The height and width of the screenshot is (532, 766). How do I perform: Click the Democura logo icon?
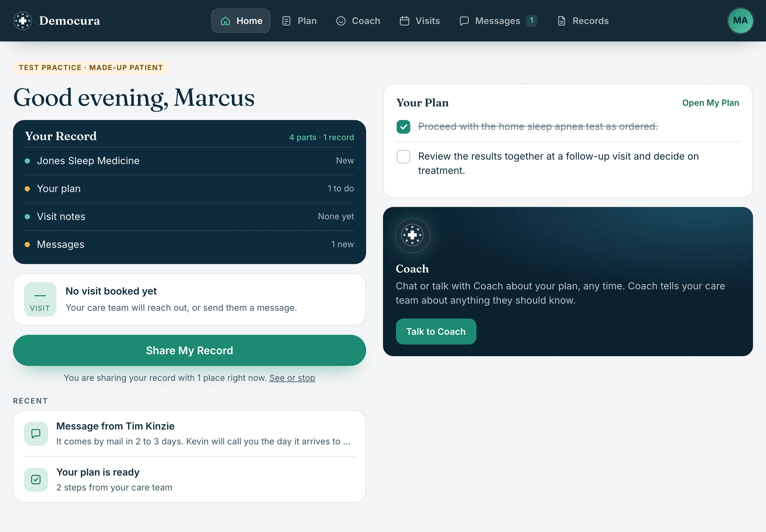coord(23,21)
